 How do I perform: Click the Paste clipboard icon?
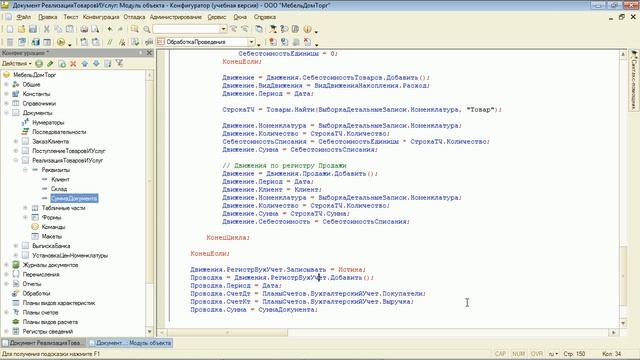[x=70, y=29]
